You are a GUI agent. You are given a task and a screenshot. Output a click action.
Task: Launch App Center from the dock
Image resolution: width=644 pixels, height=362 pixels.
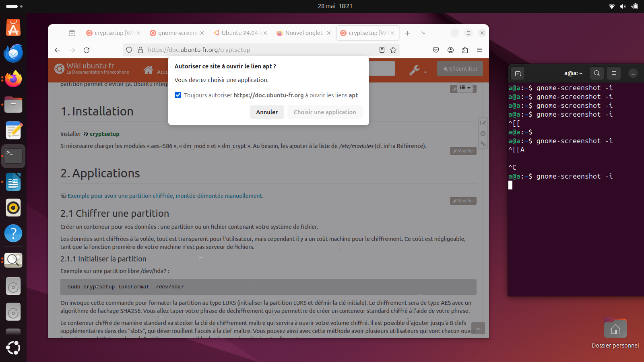pos(13,28)
